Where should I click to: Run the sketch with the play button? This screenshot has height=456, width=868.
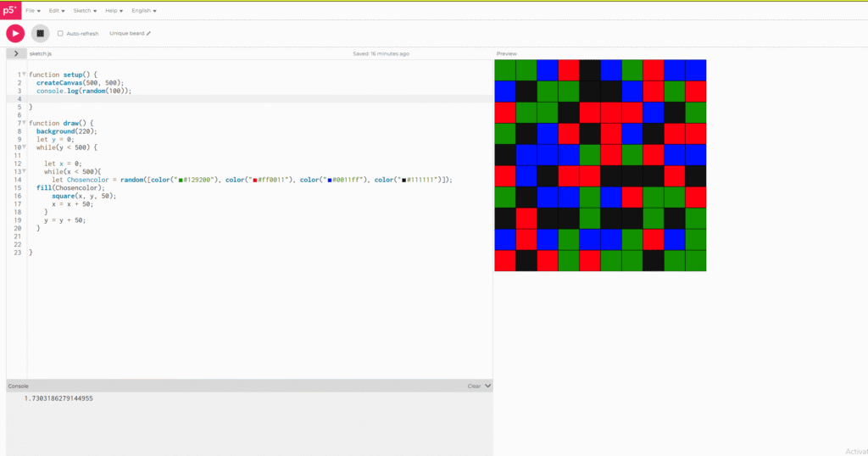tap(15, 33)
